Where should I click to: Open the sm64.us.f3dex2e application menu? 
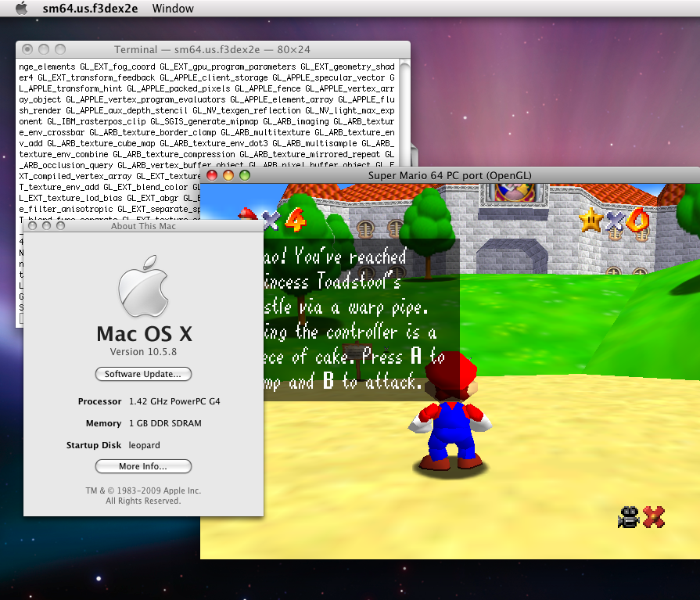(90, 9)
